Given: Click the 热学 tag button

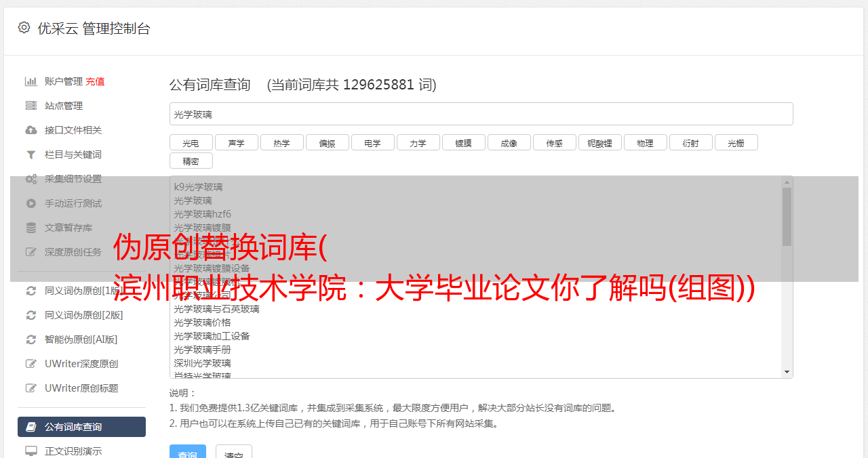Looking at the screenshot, I should click(281, 142).
